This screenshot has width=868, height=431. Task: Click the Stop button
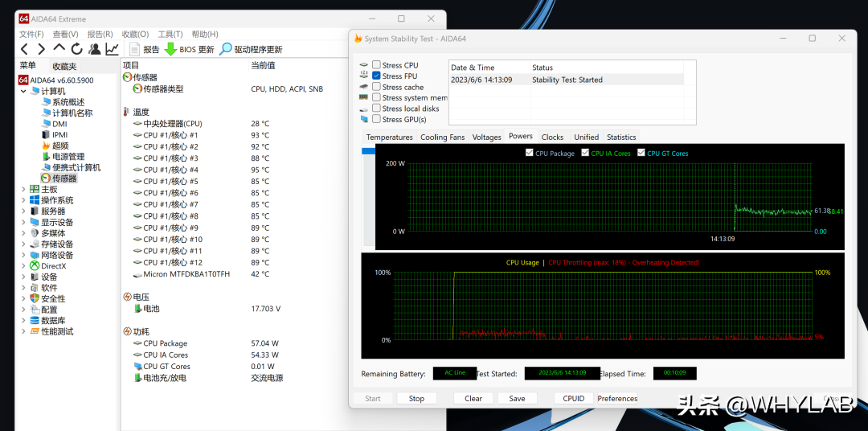pyautogui.click(x=416, y=398)
